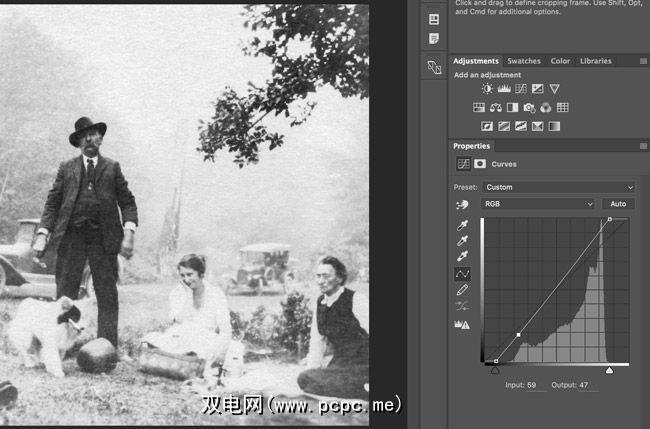Add a Color Lookup adjustment (grid icon)
The height and width of the screenshot is (429, 650).
click(x=563, y=108)
